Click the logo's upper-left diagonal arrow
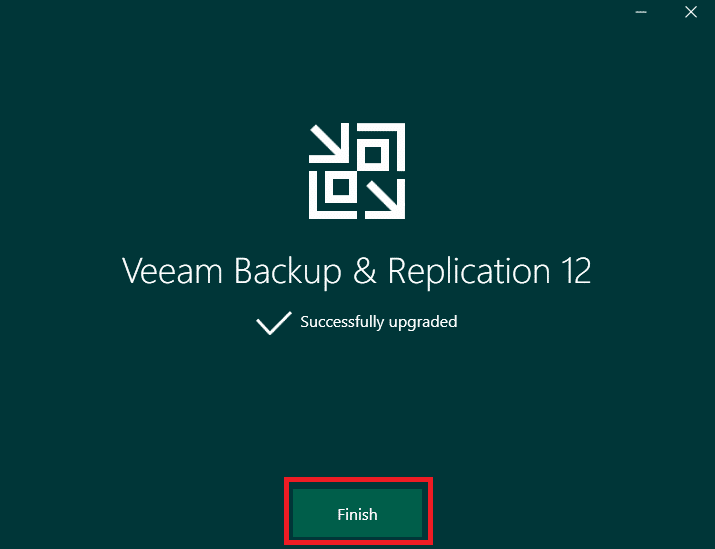Image resolution: width=715 pixels, height=549 pixels. 329,143
